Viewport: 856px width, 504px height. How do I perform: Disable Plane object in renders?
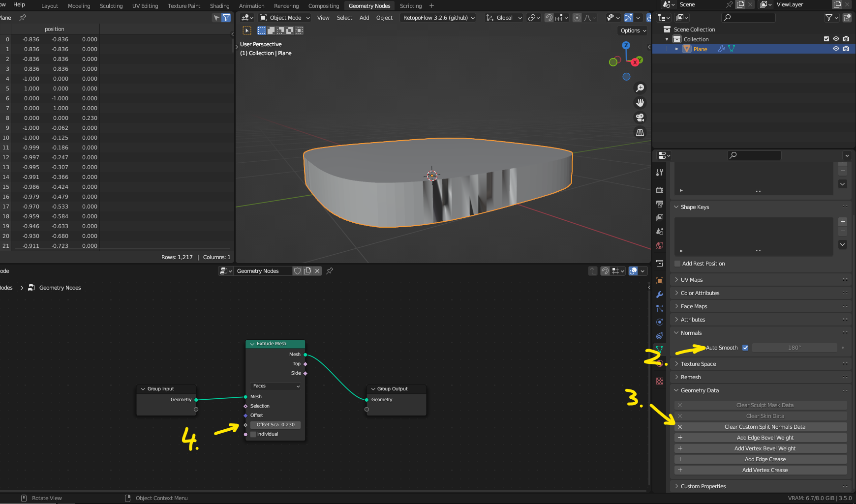click(x=846, y=49)
